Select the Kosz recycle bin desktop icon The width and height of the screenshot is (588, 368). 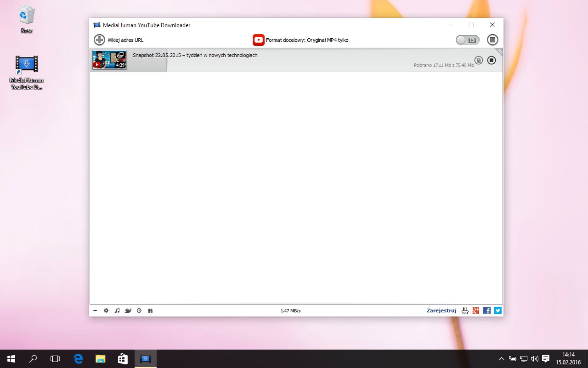point(27,19)
